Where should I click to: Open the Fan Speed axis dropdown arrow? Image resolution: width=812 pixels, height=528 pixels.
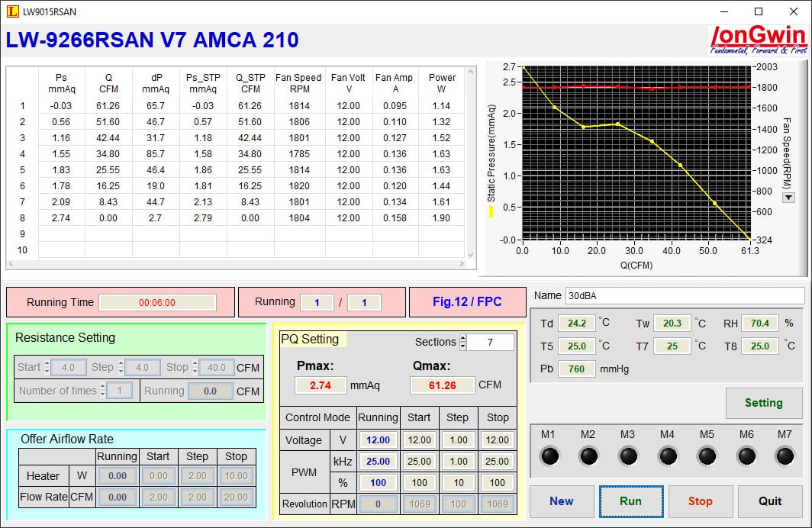tap(788, 197)
